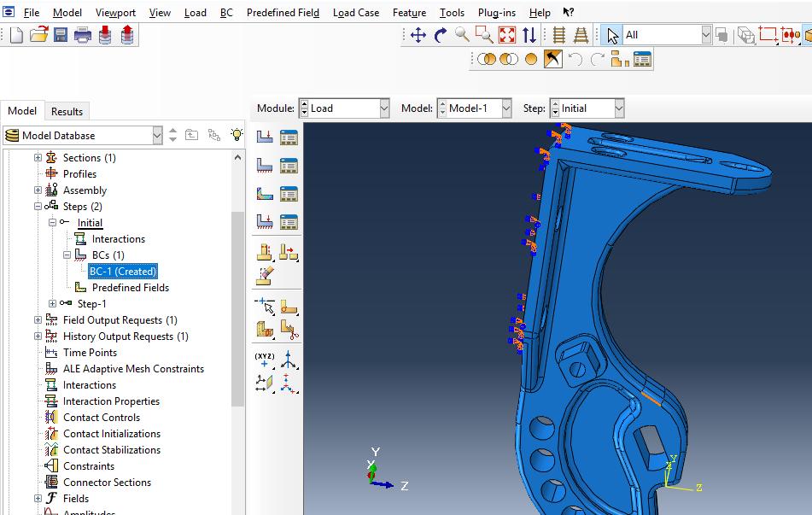The image size is (812, 515).
Task: Select the Connector Sections tree item
Action: click(x=108, y=482)
